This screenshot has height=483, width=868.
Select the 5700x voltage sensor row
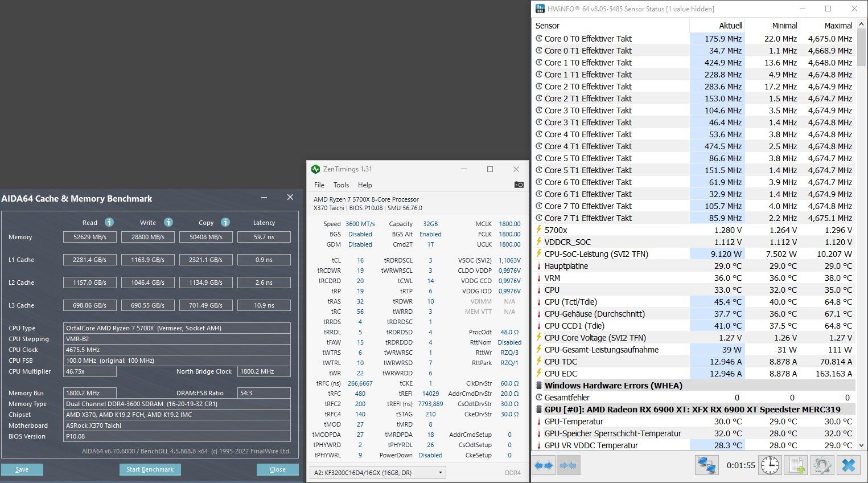(694, 230)
